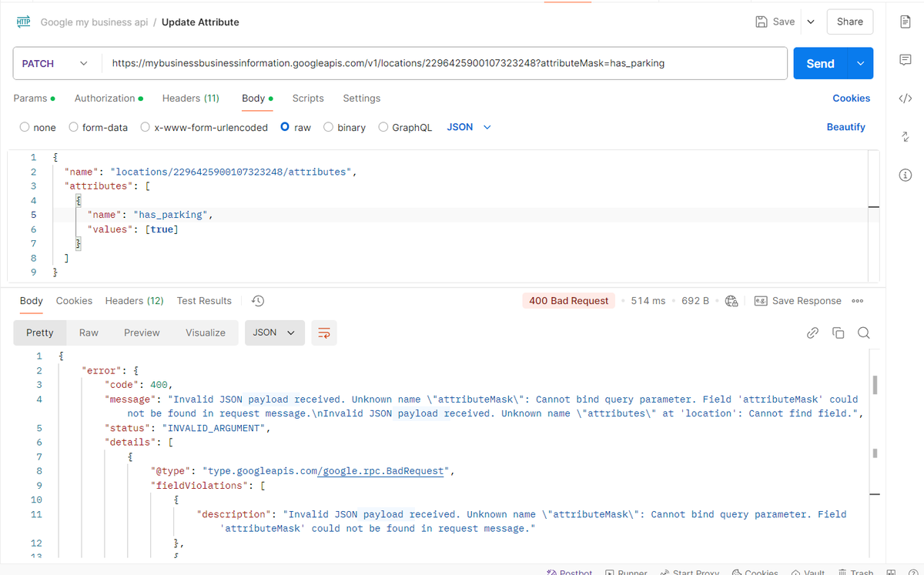Screen dimensions: 924x575
Task: Click the blue Send button
Action: (820, 63)
